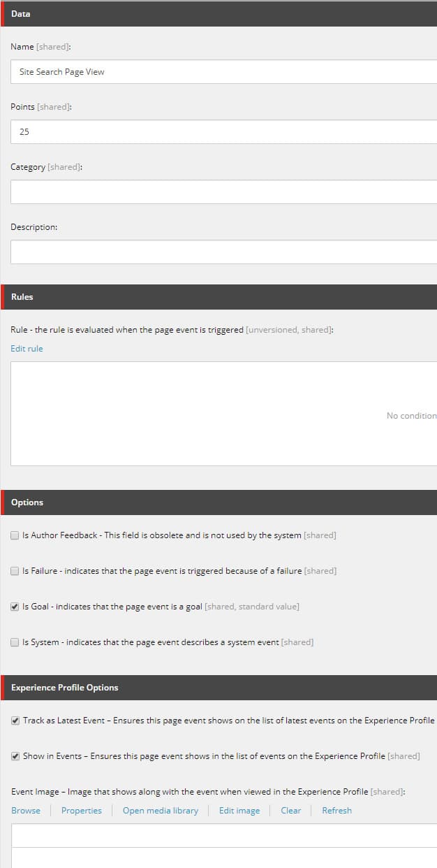The width and height of the screenshot is (437, 868).
Task: Click 'Track as Latest Event' label text
Action: tap(229, 721)
